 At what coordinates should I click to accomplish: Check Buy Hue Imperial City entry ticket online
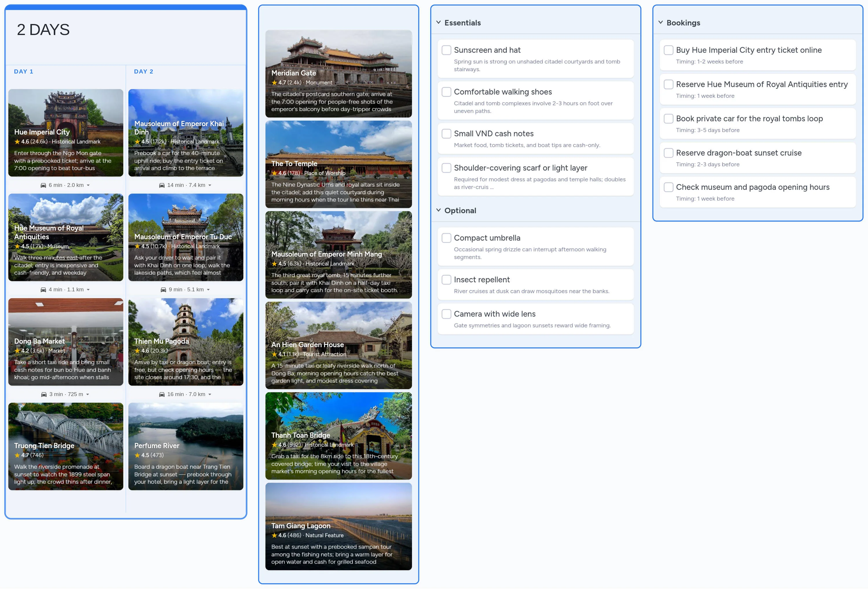[x=668, y=50]
